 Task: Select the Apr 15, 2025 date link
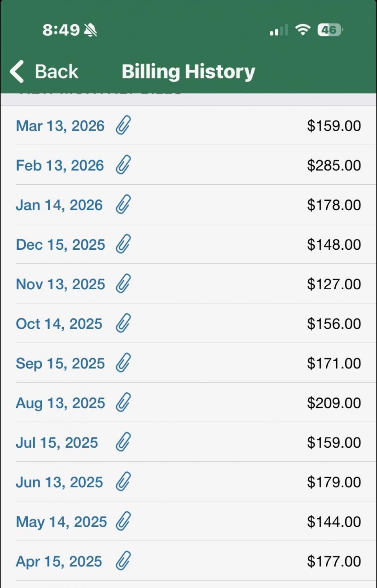[x=59, y=561]
